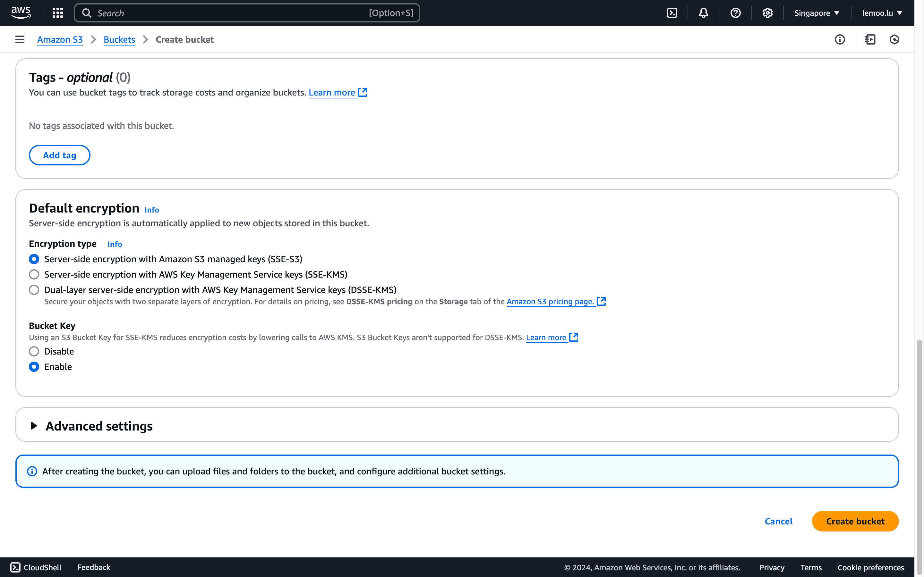The image size is (924, 577).
Task: Open the Singapore region dropdown
Action: coord(816,13)
